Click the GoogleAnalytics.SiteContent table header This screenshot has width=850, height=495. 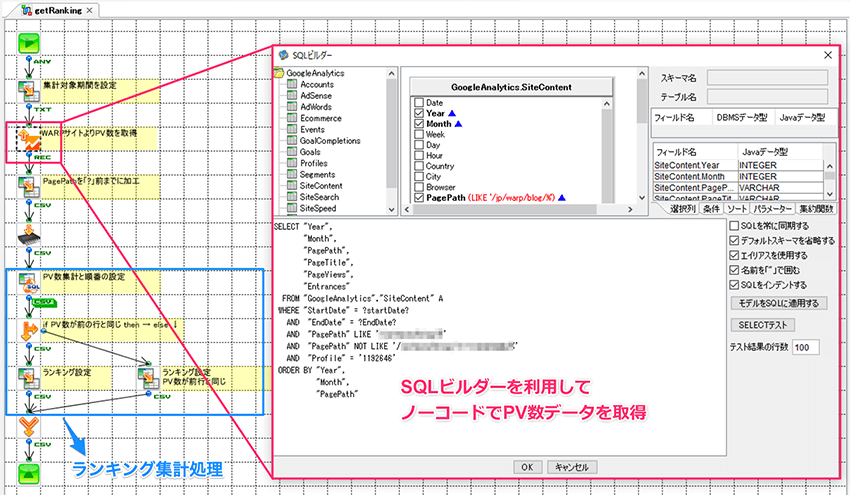[511, 87]
